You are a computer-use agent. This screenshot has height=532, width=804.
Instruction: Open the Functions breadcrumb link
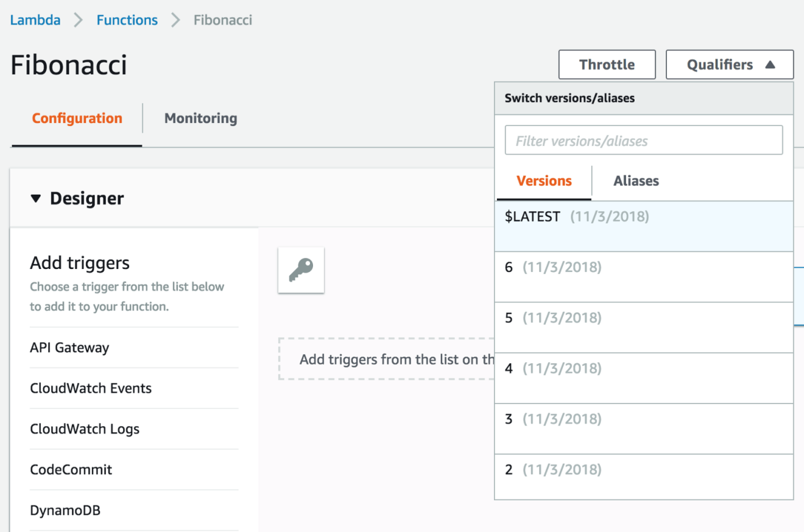click(x=127, y=20)
